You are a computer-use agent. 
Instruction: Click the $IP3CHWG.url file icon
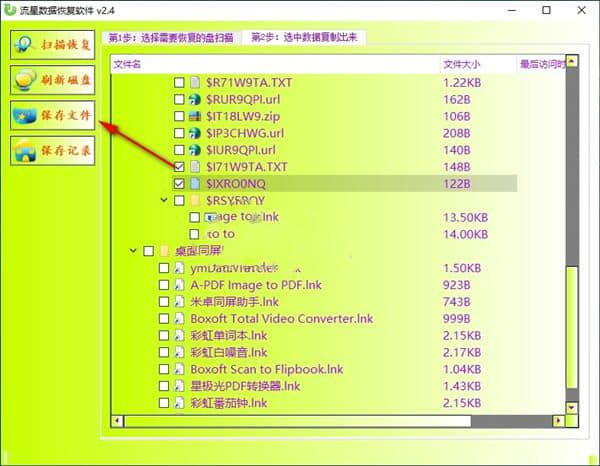[195, 133]
